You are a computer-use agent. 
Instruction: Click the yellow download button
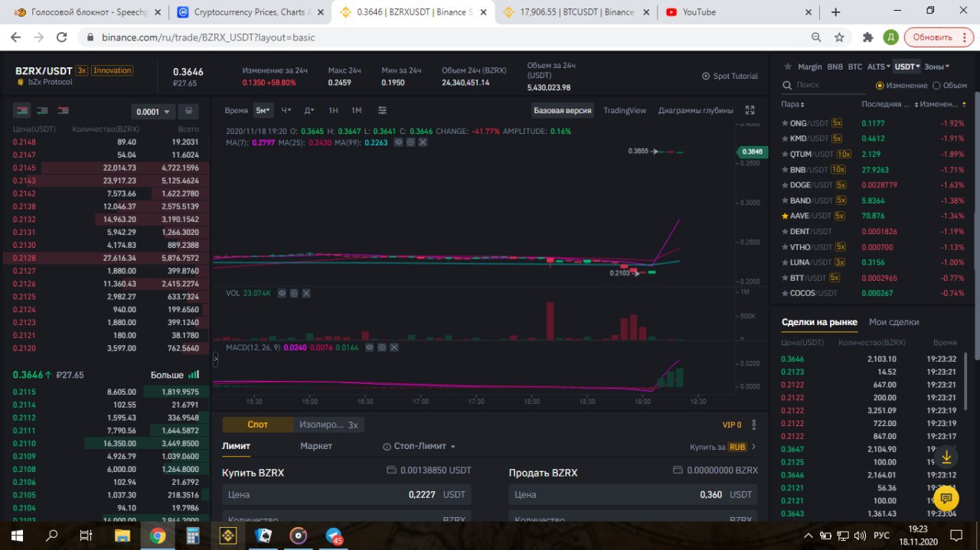(x=946, y=457)
